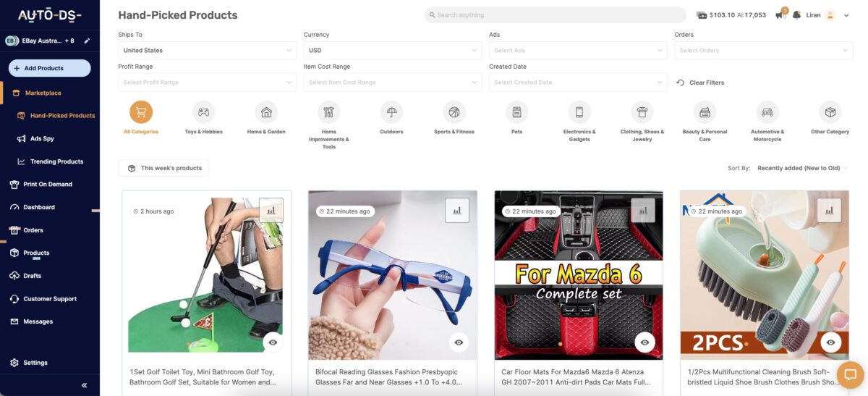Open the Currency USD dropdown
868x396 pixels.
(393, 51)
